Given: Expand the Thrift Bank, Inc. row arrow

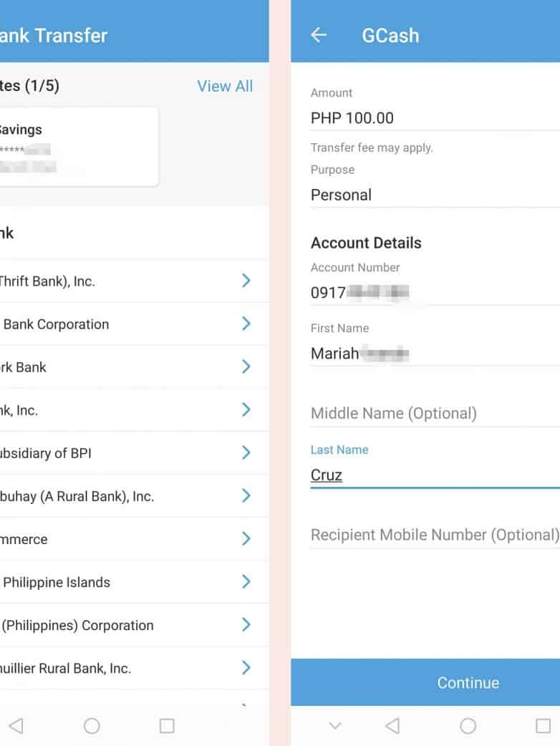Looking at the screenshot, I should (246, 281).
